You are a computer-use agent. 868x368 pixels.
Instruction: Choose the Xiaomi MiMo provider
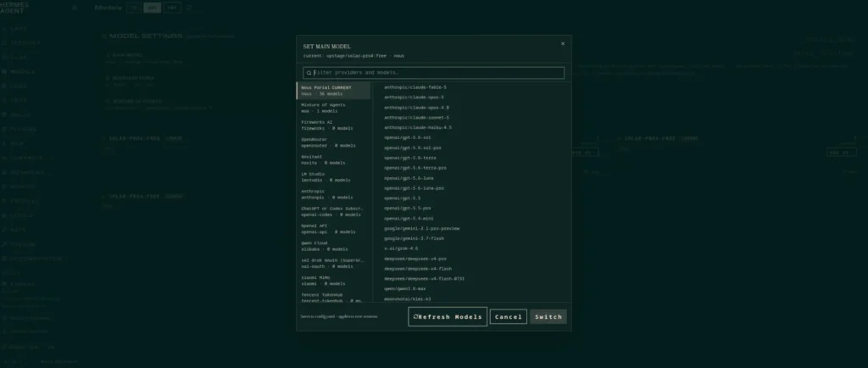(x=333, y=281)
